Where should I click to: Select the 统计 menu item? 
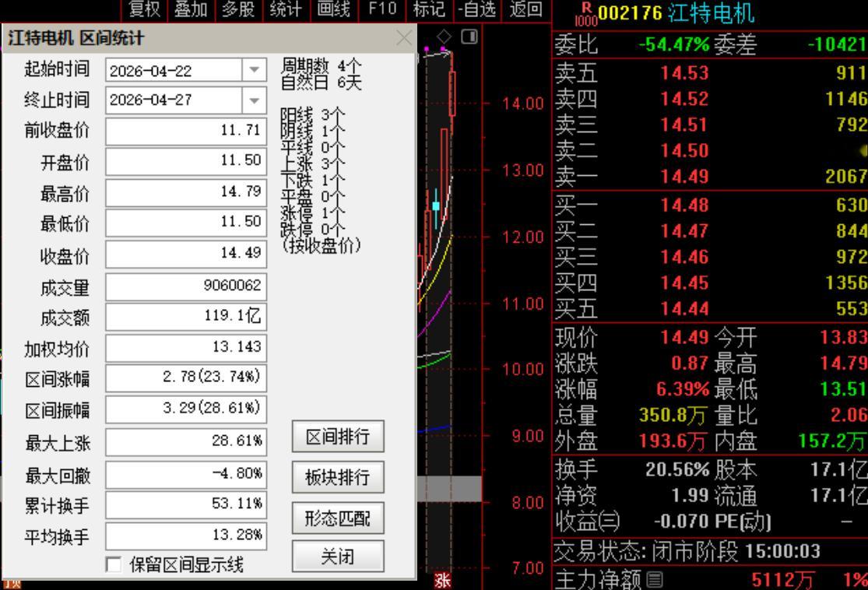[x=286, y=9]
